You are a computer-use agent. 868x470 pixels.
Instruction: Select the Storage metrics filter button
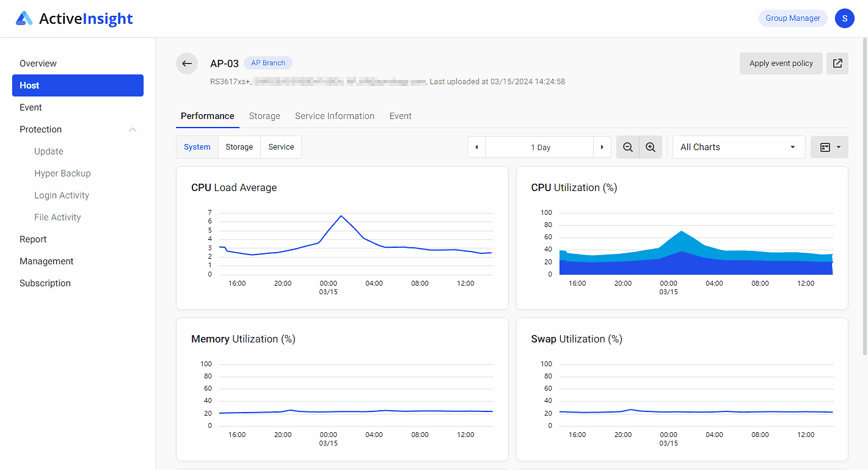239,146
